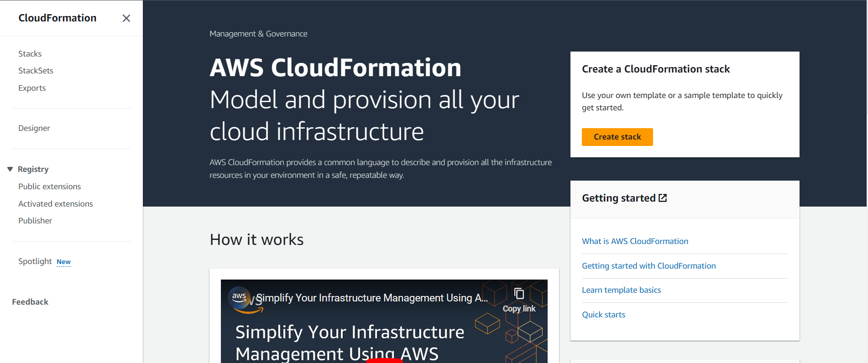Open the Quick starts link
This screenshot has height=363, width=868.
[603, 315]
